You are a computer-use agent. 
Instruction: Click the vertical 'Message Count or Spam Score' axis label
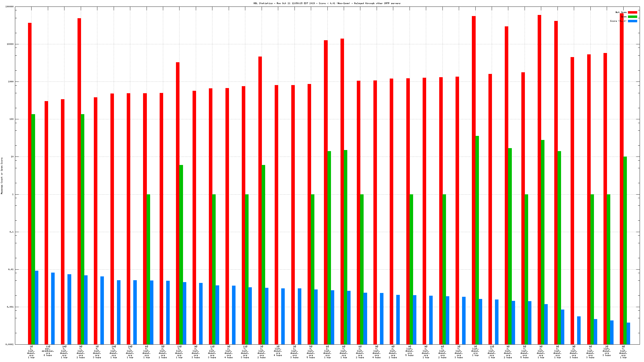[x=2, y=176]
